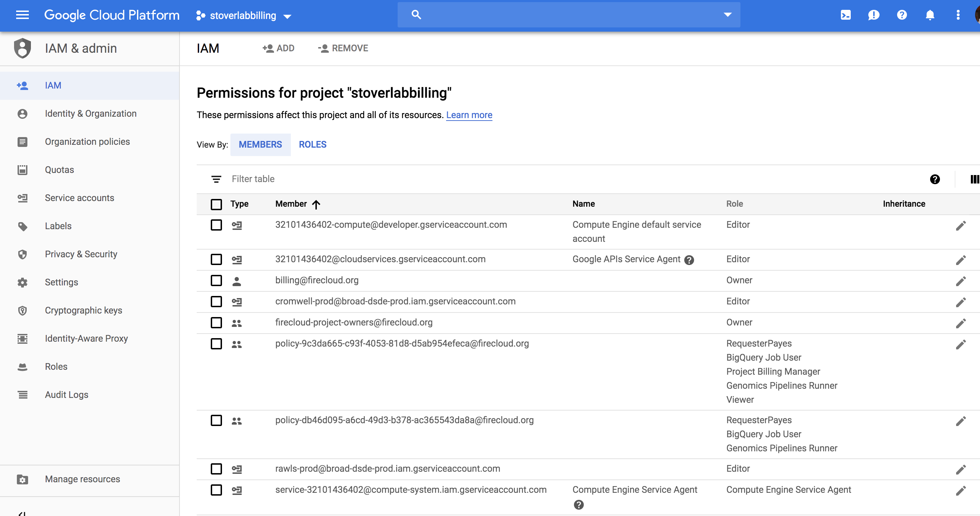Open the three-dot utilities menu
The height and width of the screenshot is (516, 980).
click(958, 15)
